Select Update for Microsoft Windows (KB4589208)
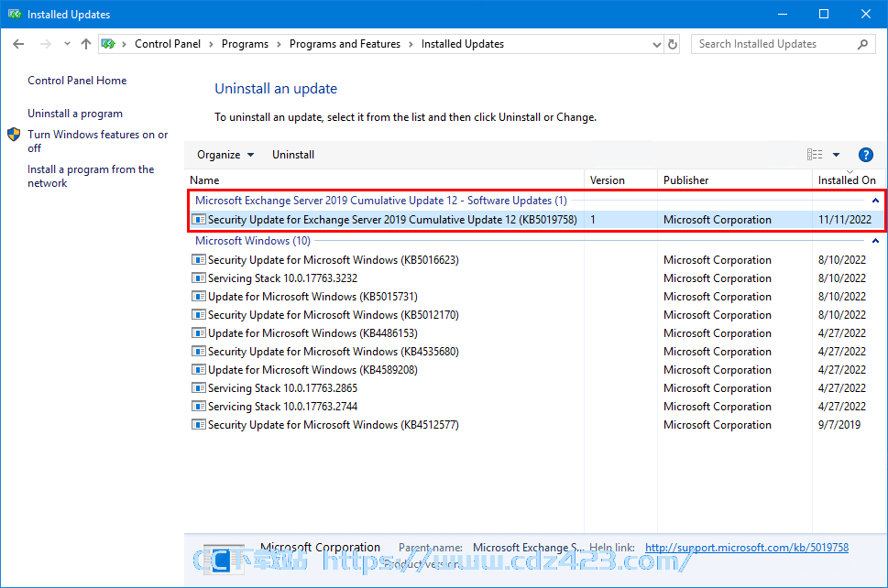This screenshot has width=888, height=588. click(x=536, y=369)
